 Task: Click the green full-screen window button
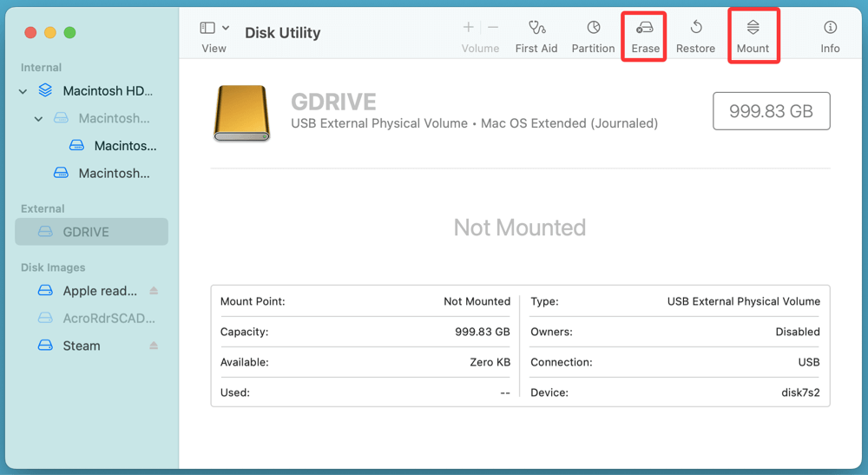[x=69, y=33]
